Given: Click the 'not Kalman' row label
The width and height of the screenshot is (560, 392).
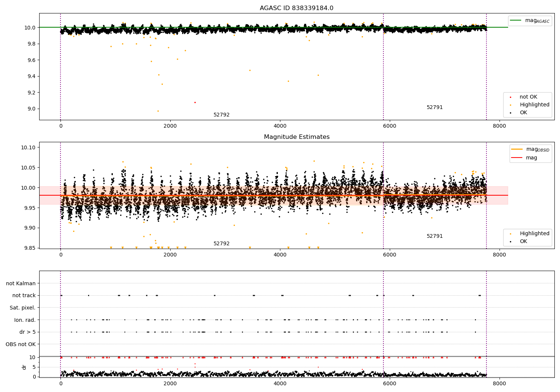Looking at the screenshot, I should coord(21,284).
